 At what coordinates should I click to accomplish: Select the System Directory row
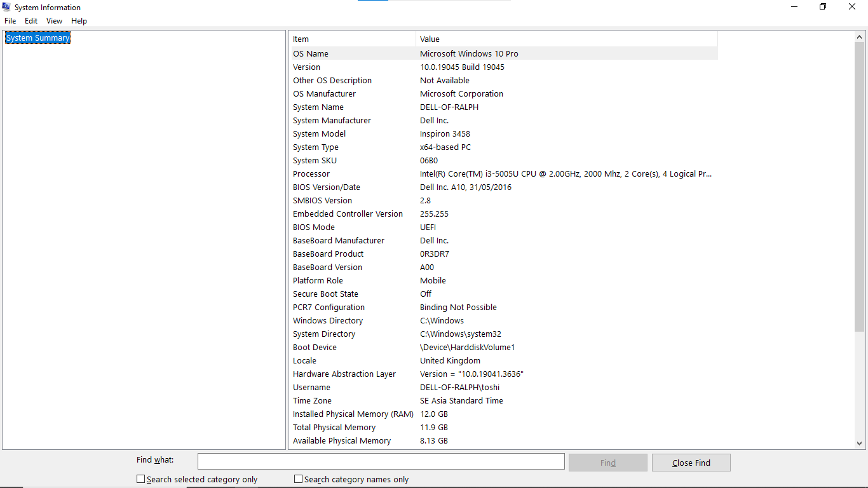click(x=505, y=334)
